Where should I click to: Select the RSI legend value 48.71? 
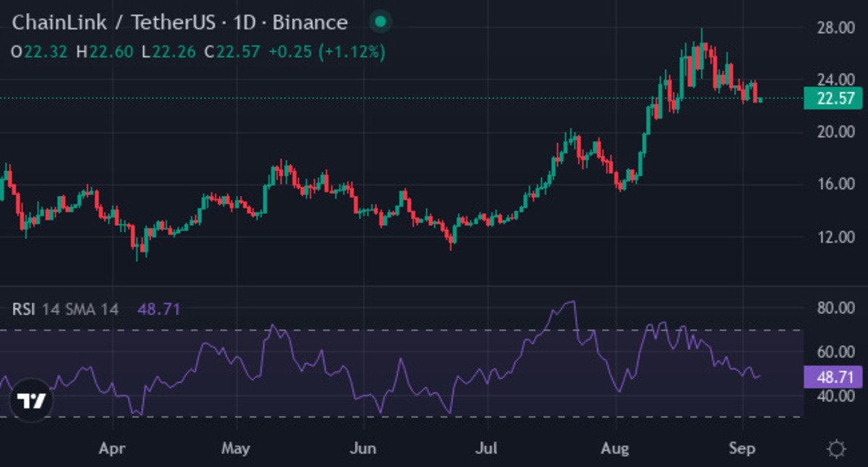point(158,309)
